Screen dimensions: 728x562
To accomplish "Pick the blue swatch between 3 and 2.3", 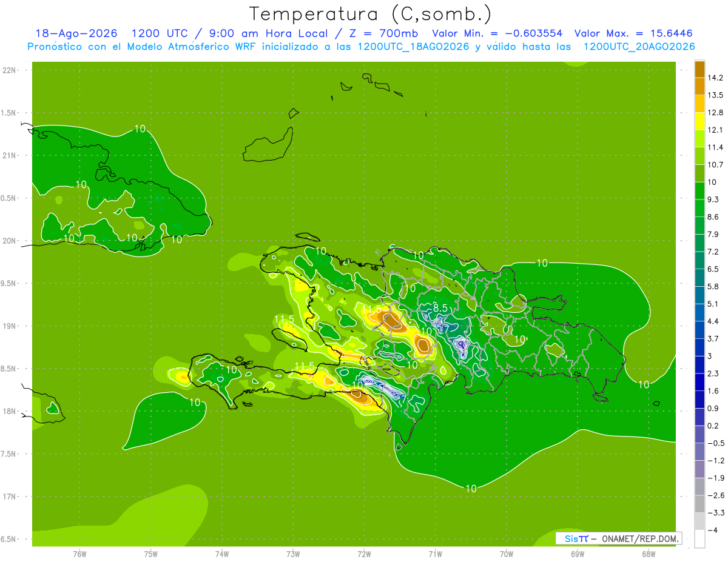I will [699, 364].
